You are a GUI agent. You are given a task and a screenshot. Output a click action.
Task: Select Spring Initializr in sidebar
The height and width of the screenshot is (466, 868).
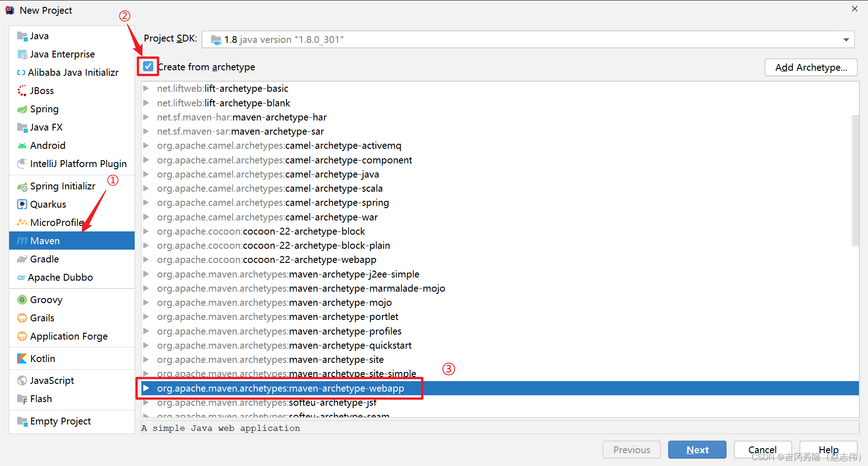[72, 186]
